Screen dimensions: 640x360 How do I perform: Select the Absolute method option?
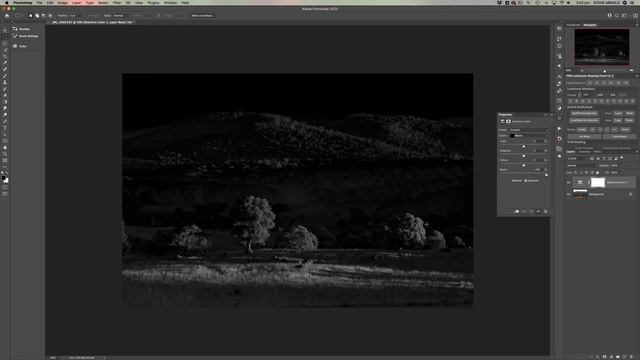tap(531, 180)
